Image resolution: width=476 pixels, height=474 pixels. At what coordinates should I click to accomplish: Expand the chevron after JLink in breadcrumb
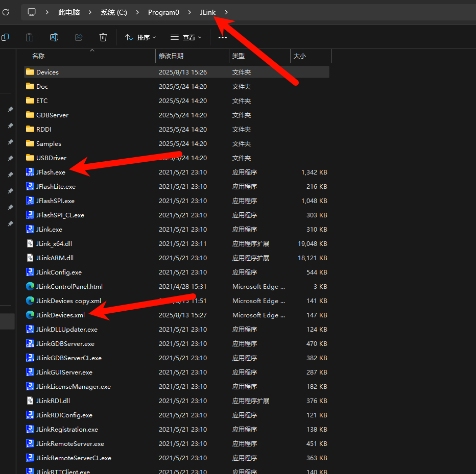coord(226,12)
